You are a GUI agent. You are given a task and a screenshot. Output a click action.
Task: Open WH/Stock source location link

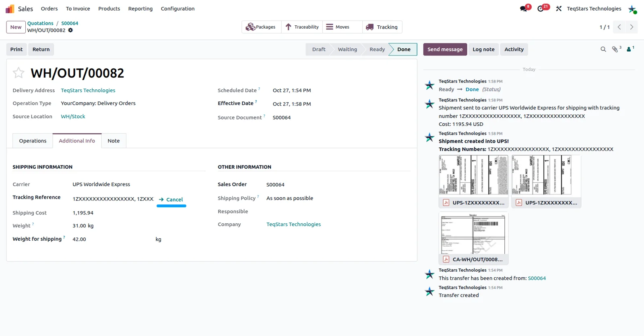pos(73,117)
